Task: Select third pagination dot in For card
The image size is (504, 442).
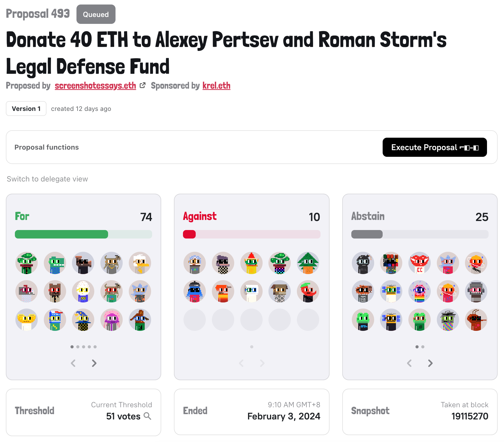Action: point(84,347)
